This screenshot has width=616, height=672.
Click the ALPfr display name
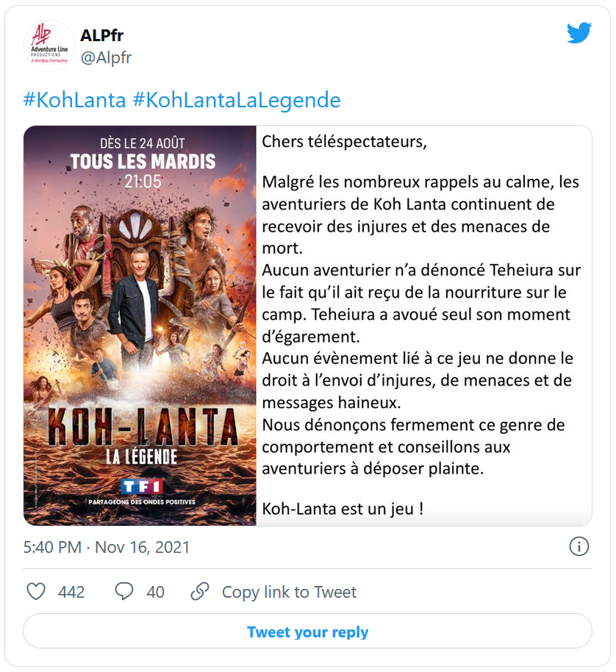point(102,35)
